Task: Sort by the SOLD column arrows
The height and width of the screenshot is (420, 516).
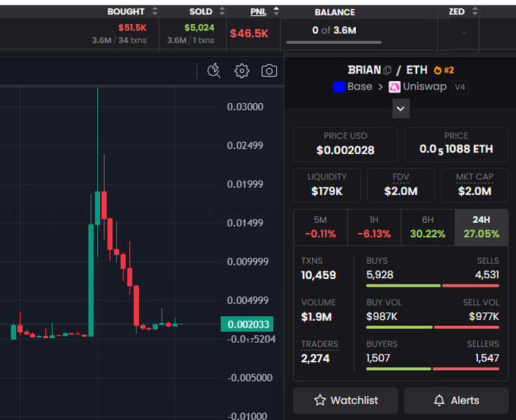Action: point(222,11)
